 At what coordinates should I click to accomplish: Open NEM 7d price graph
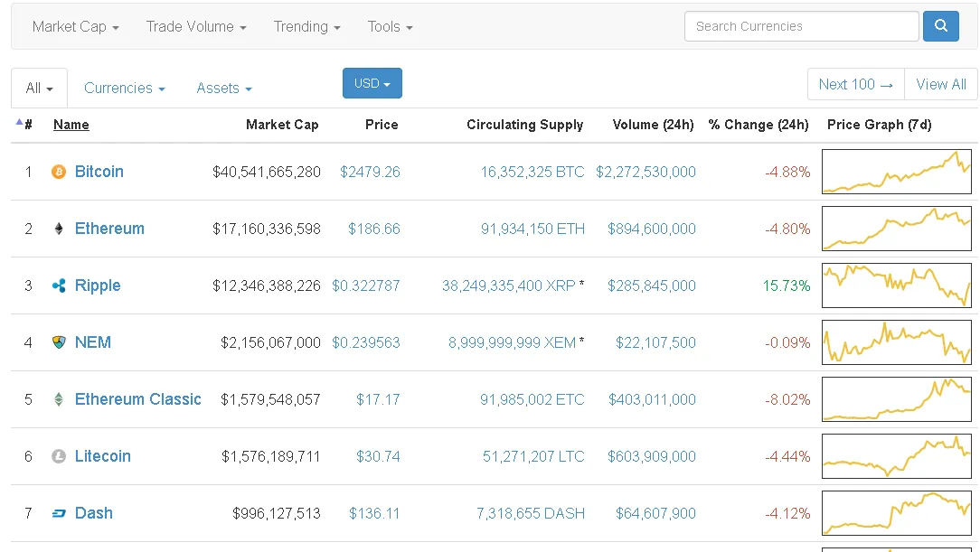point(896,342)
